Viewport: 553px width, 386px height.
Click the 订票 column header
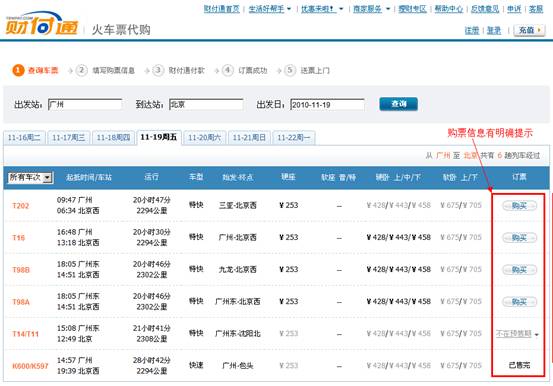pyautogui.click(x=519, y=177)
